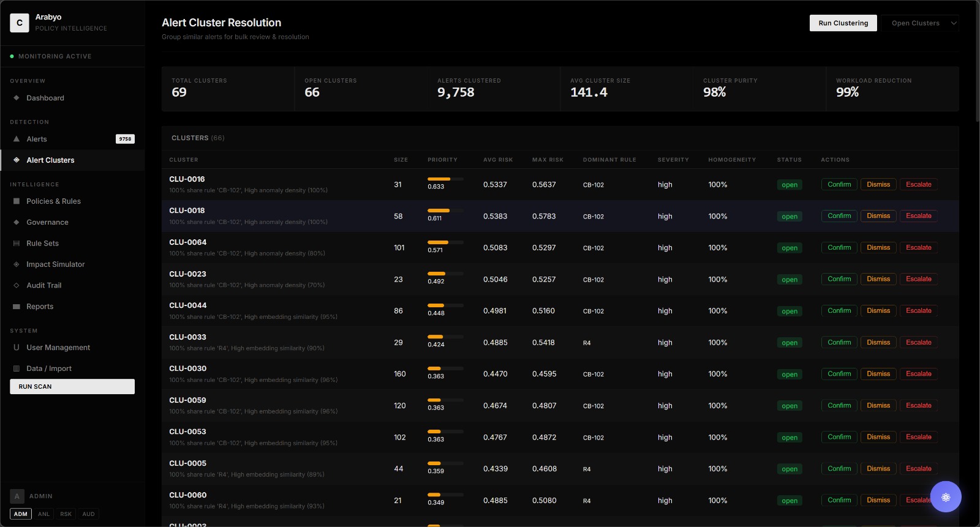
Task: Switch to the ADM role
Action: (x=21, y=514)
